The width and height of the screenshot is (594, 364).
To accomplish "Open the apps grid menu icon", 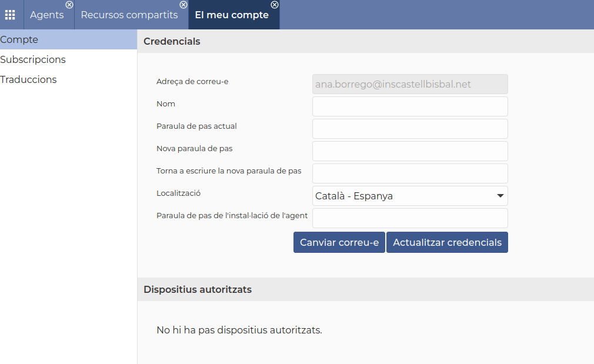I will click(x=10, y=15).
